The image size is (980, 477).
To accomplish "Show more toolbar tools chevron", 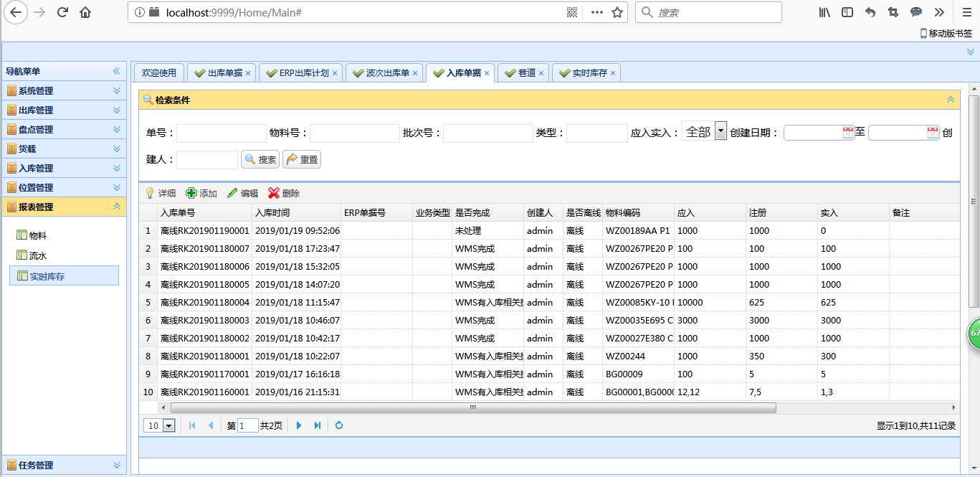I will [x=939, y=12].
